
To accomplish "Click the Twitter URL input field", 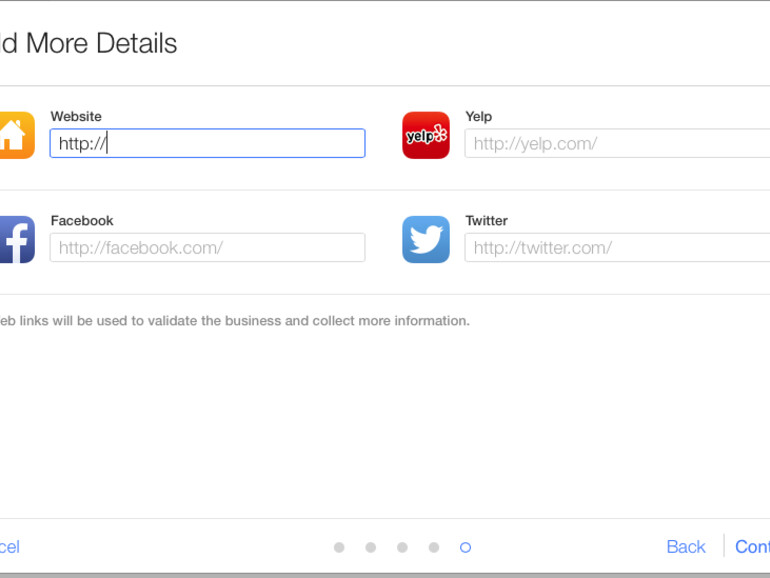I will click(617, 248).
